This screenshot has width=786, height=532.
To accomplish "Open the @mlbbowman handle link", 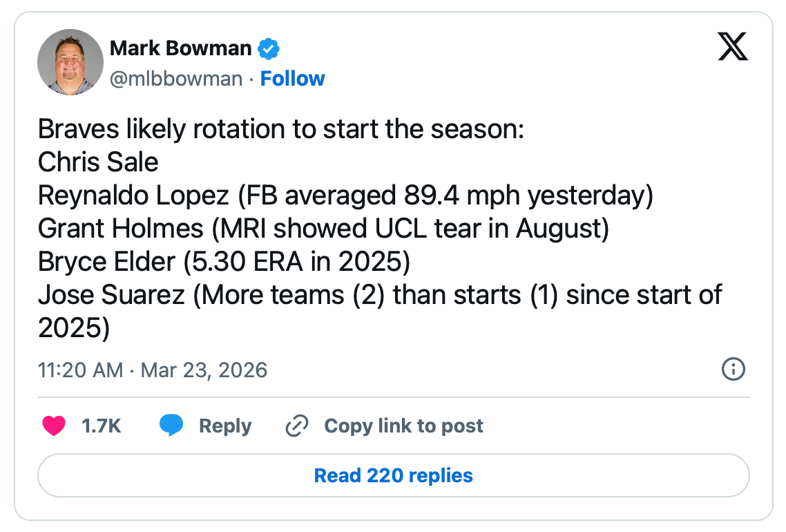I will [176, 79].
